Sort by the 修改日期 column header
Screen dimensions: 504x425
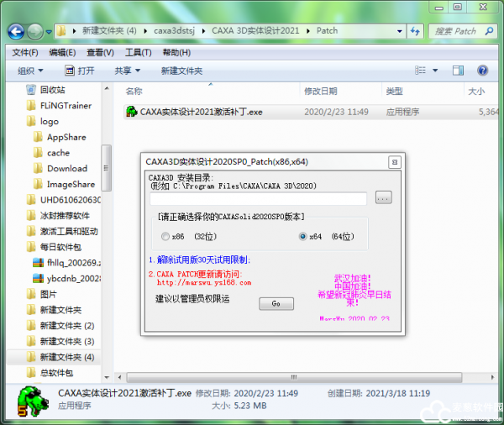[321, 92]
